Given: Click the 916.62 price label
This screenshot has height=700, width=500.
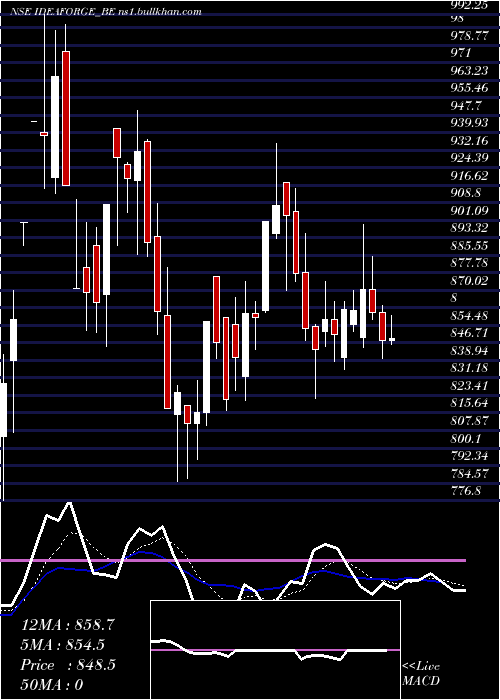Looking at the screenshot, I should [x=470, y=175].
